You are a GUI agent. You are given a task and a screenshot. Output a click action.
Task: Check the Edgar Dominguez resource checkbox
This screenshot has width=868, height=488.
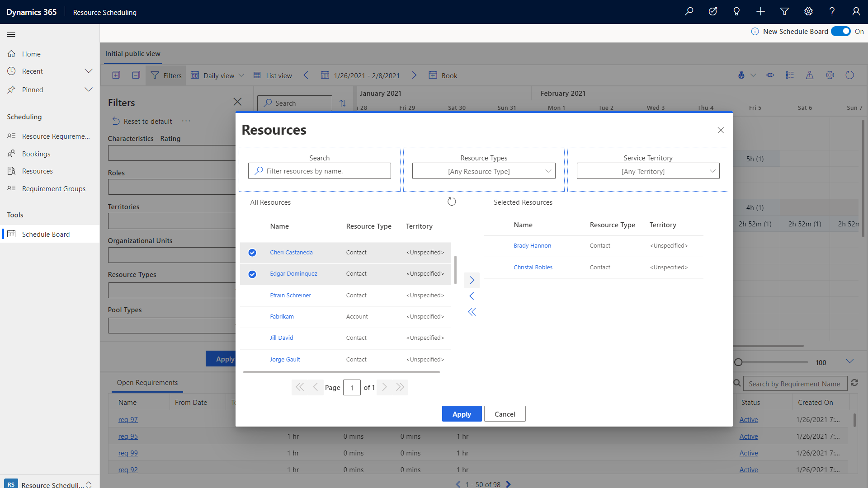pyautogui.click(x=252, y=273)
